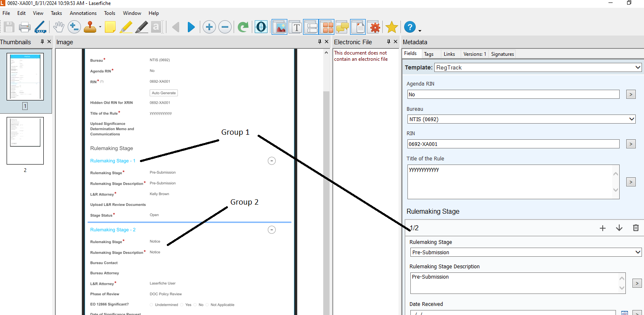Viewport: 644px width, 315px height.
Task: Open the Bureau dropdown showing NTIS (0692)
Action: (x=521, y=119)
